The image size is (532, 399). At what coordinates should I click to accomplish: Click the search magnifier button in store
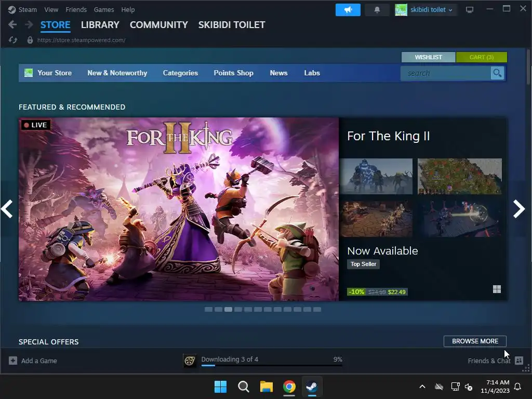497,73
